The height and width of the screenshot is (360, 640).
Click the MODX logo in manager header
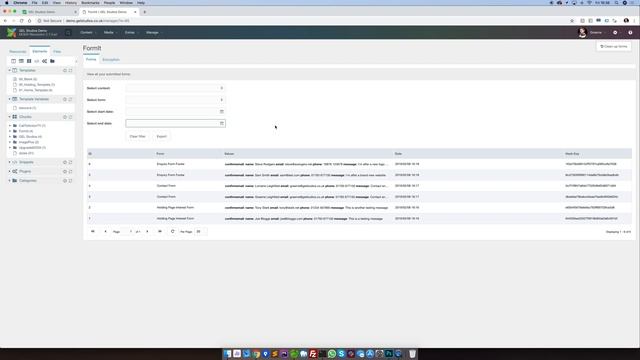pos(11,33)
